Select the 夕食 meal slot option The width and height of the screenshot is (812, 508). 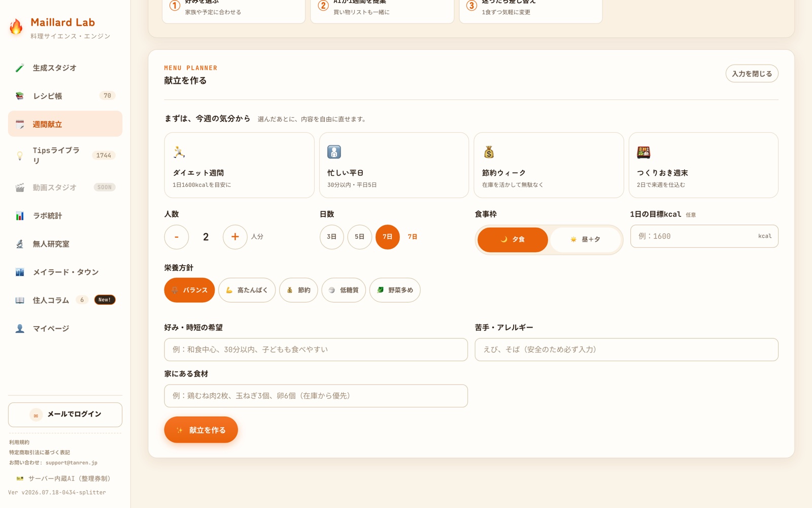[x=513, y=239]
